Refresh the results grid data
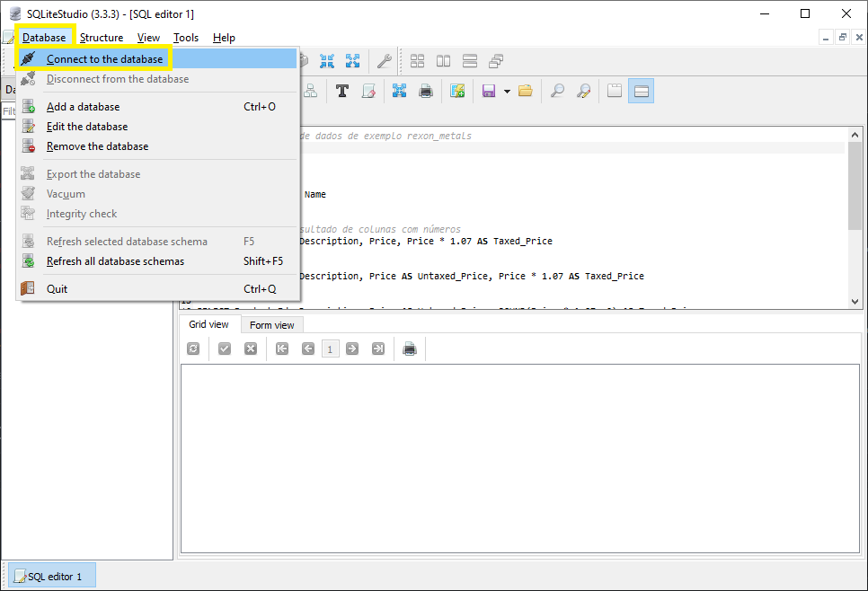 [x=193, y=348]
